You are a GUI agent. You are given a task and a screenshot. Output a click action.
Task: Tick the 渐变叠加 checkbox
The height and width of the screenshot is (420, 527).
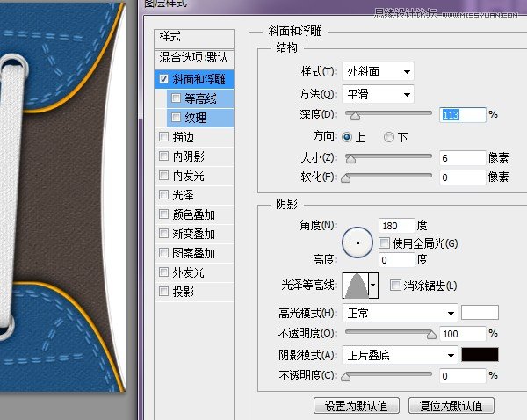(x=163, y=233)
